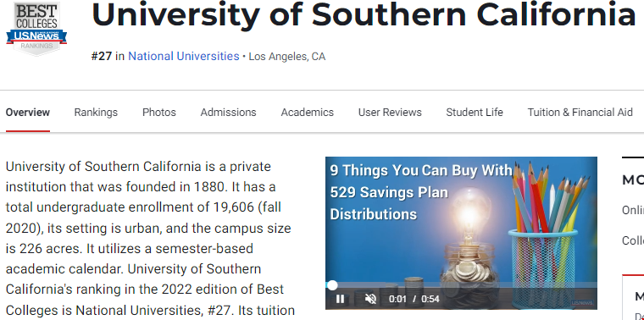View the Student Life tab
Screen dimensions: 644x320
pos(475,113)
